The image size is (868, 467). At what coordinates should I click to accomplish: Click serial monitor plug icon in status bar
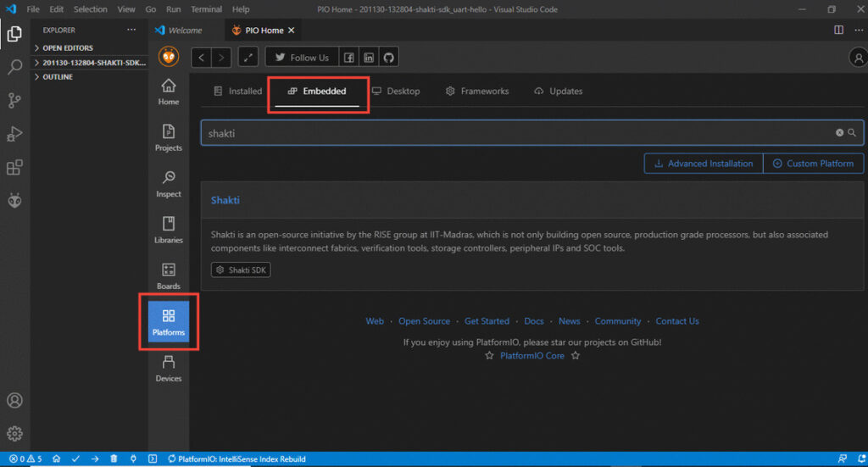[133, 459]
